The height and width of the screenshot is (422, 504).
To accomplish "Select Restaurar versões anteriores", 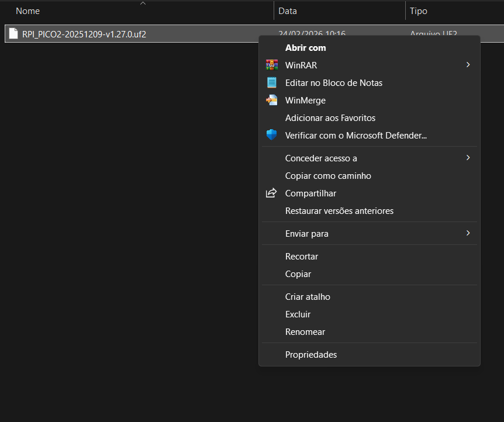I will pos(339,210).
